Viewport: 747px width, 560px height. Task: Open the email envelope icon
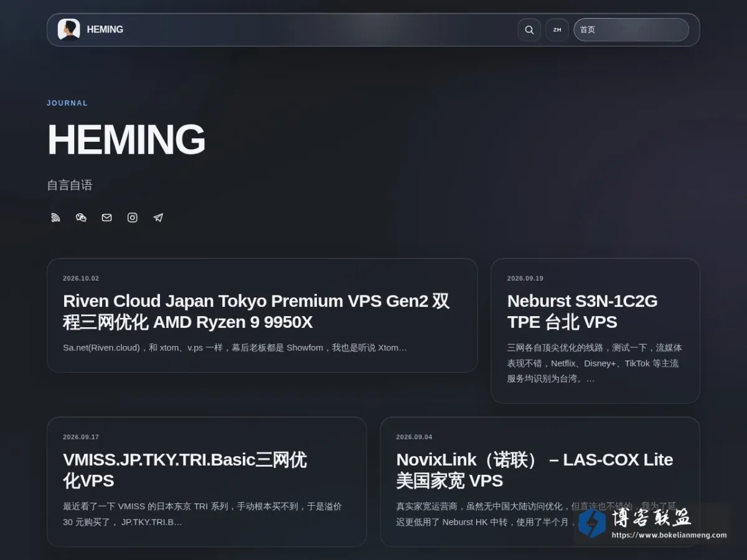[106, 217]
